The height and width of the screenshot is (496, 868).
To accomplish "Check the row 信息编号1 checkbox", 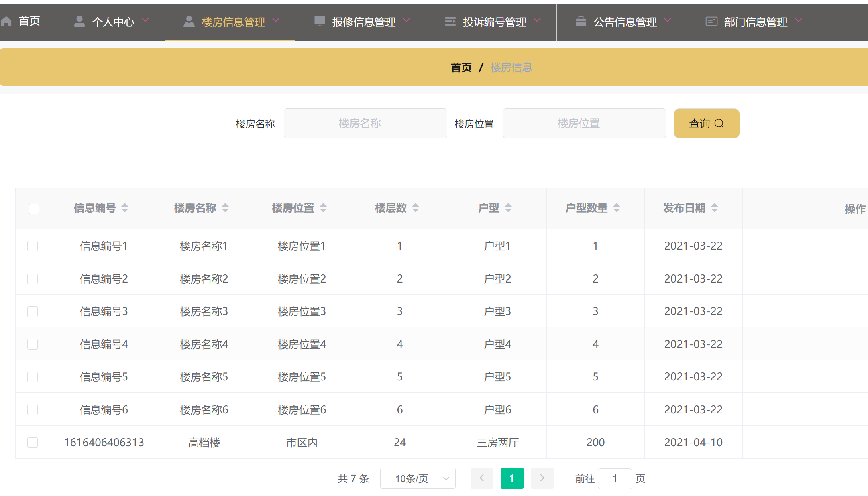I will tap(33, 246).
